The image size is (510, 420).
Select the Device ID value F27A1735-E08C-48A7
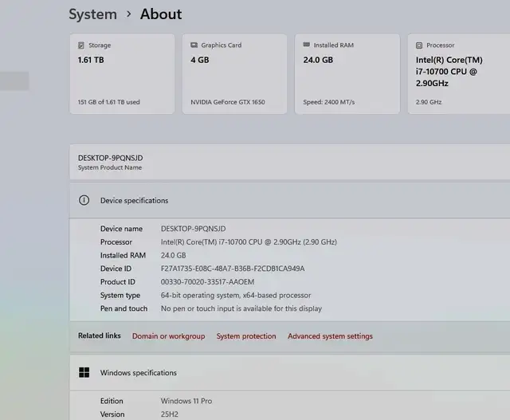233,269
